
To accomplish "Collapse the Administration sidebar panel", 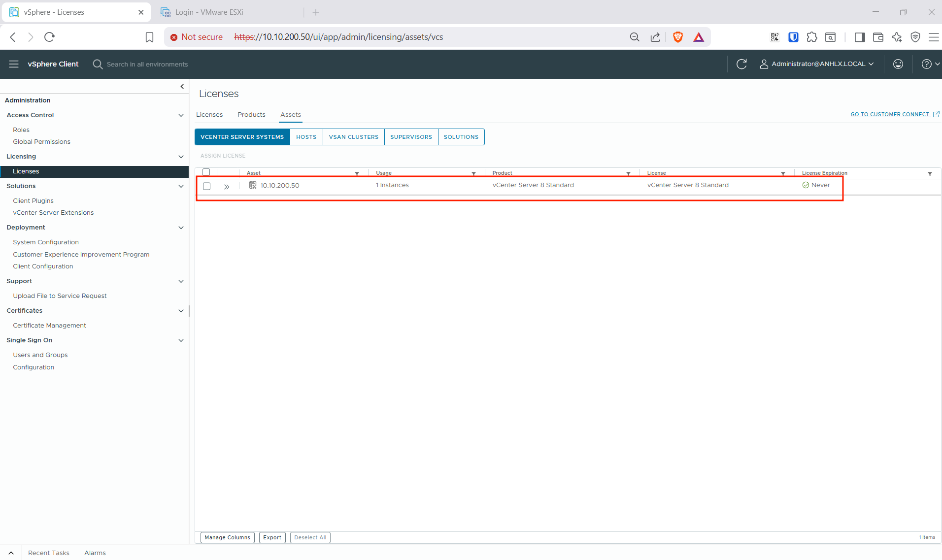I will coord(182,87).
